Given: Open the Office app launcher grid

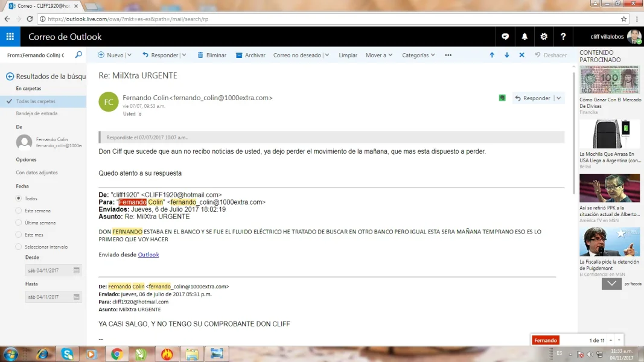Looking at the screenshot, I should 10,37.
